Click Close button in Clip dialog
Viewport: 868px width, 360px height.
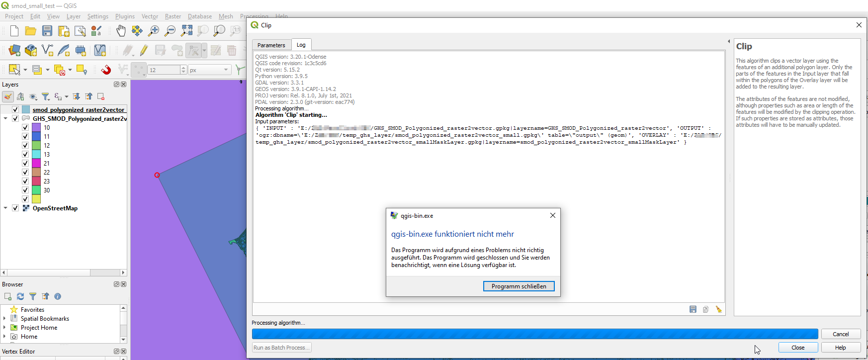(798, 348)
